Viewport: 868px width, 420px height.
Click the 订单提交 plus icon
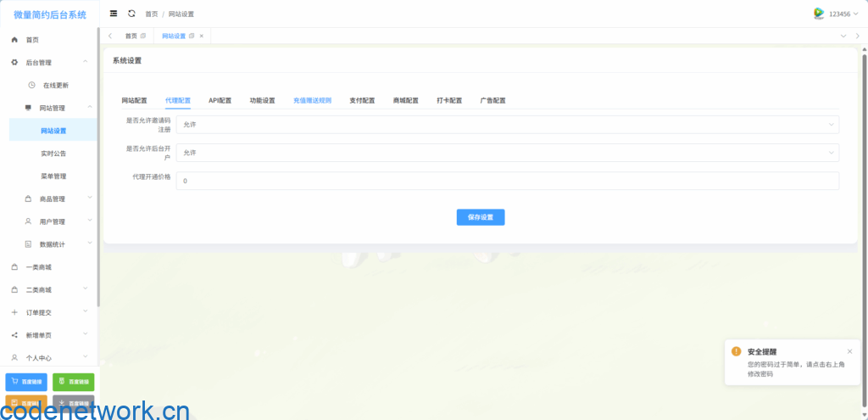14,312
